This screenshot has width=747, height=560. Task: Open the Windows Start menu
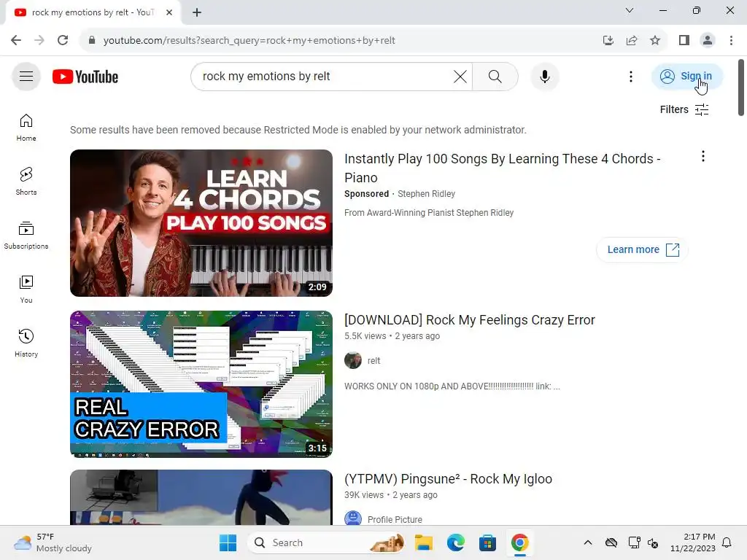pyautogui.click(x=228, y=542)
